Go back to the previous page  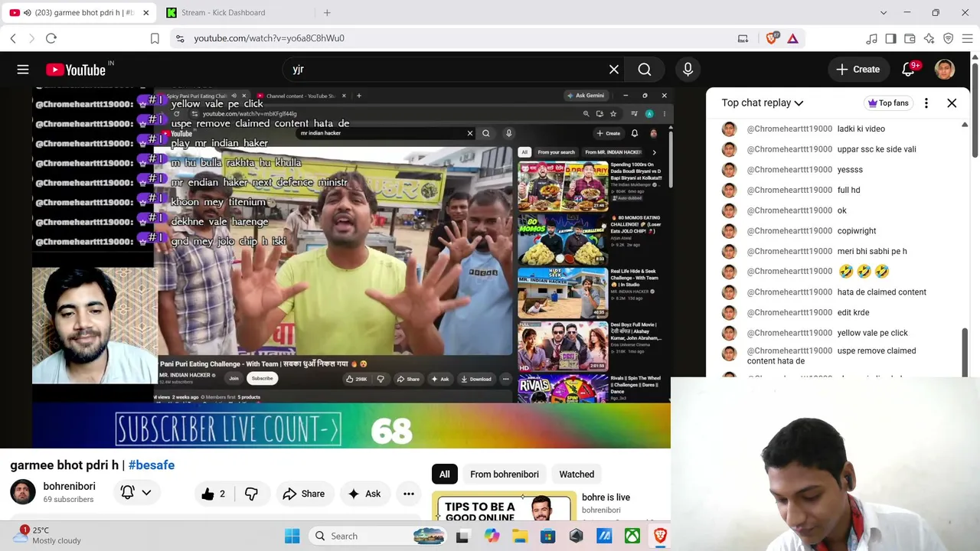pos(13,38)
